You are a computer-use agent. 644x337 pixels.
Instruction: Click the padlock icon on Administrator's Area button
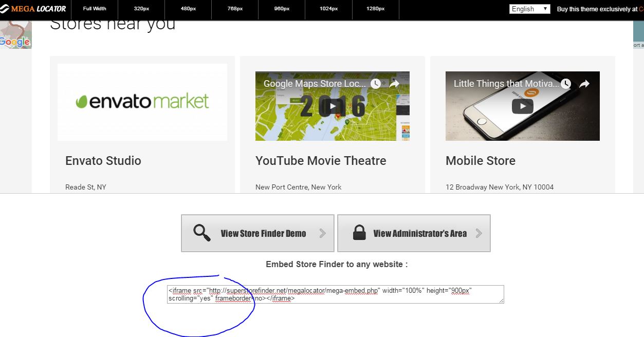pos(359,233)
